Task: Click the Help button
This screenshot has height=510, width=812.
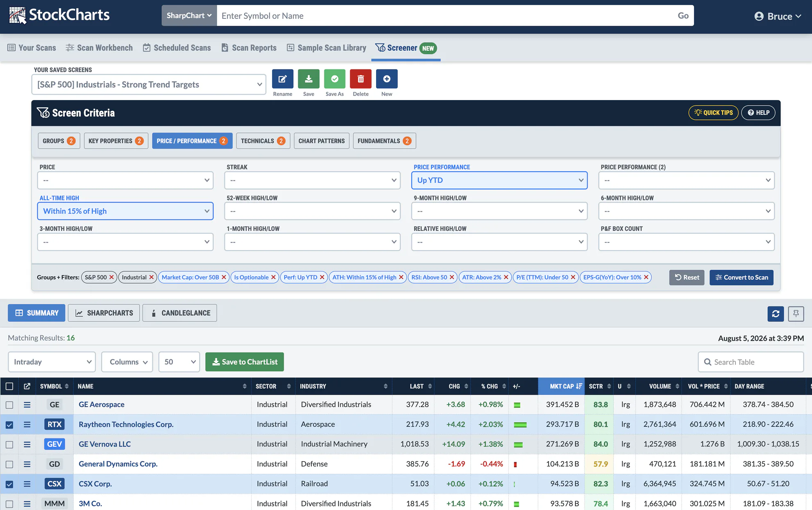Action: (758, 113)
